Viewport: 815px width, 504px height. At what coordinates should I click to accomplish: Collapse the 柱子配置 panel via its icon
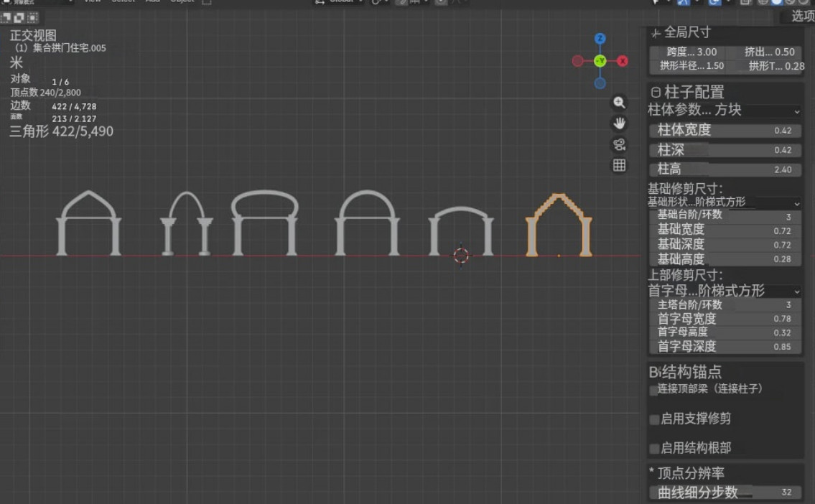(x=656, y=93)
